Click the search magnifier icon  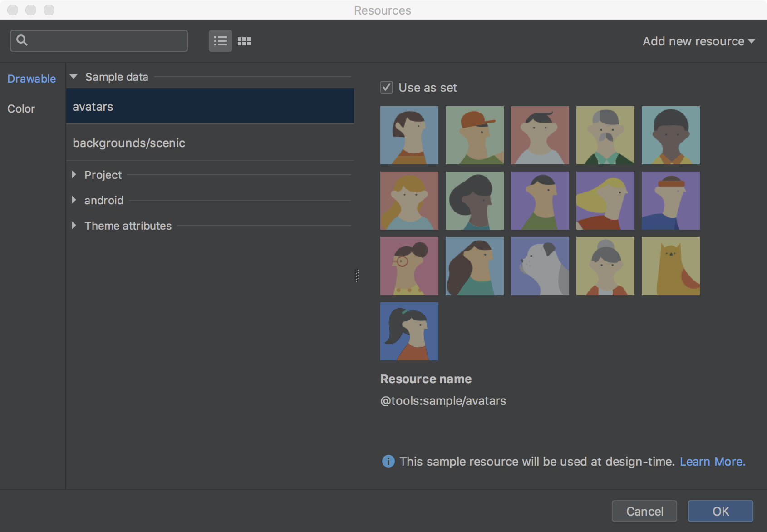point(21,40)
